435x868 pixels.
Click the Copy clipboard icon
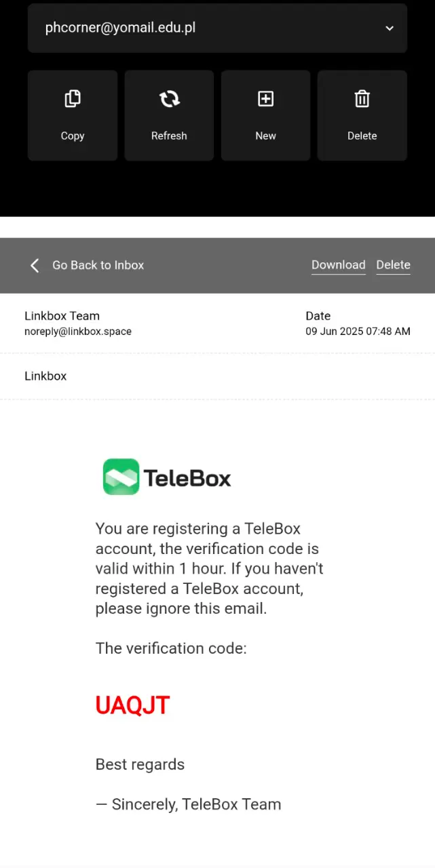point(73,99)
